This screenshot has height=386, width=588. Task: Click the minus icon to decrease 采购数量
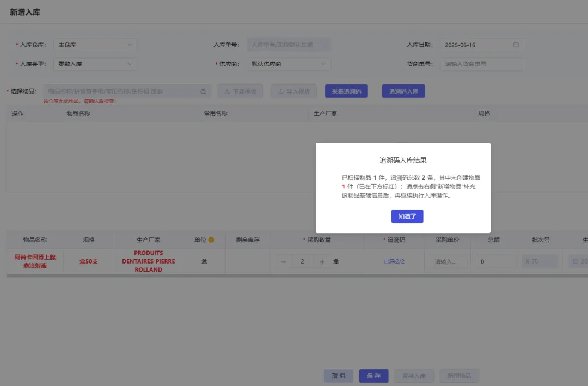point(284,261)
